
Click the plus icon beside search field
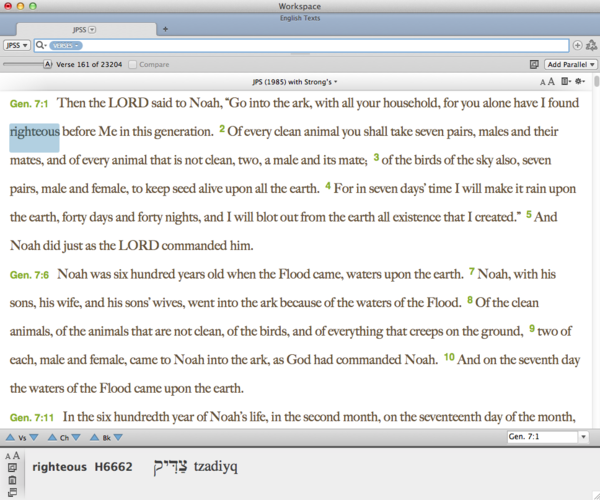coord(577,46)
